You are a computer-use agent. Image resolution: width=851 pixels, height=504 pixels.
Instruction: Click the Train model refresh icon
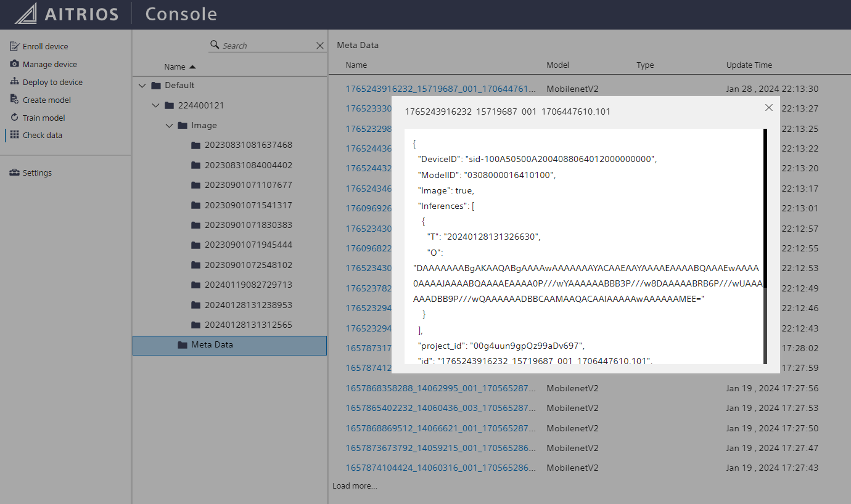[15, 118]
